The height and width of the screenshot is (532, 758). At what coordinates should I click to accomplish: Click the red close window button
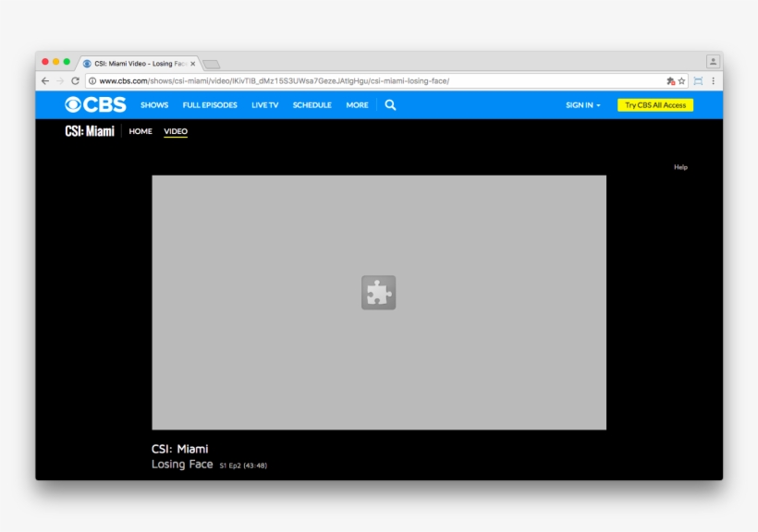click(x=45, y=62)
